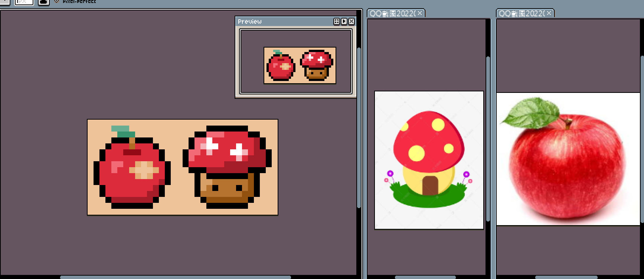Click the mushroom house reference image
This screenshot has width=644, height=279.
(x=429, y=160)
